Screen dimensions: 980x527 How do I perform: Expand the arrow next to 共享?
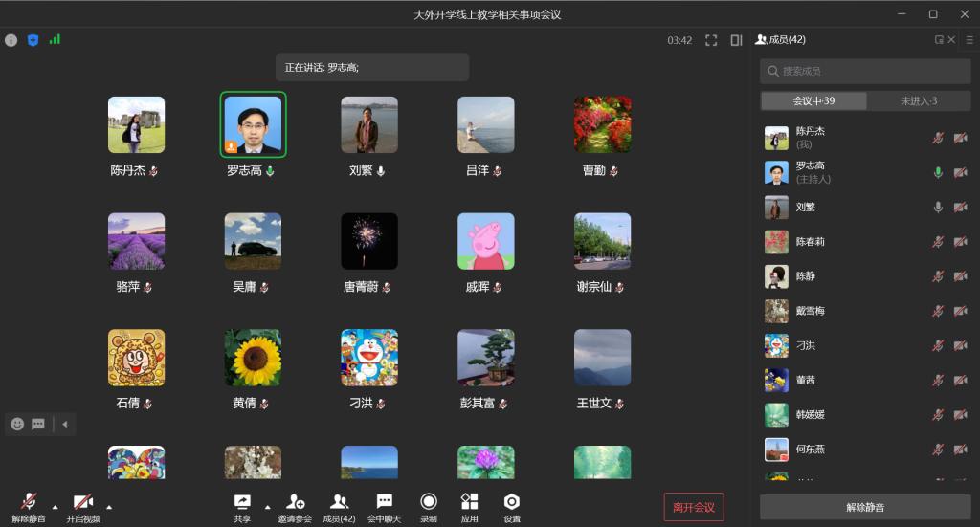267,507
